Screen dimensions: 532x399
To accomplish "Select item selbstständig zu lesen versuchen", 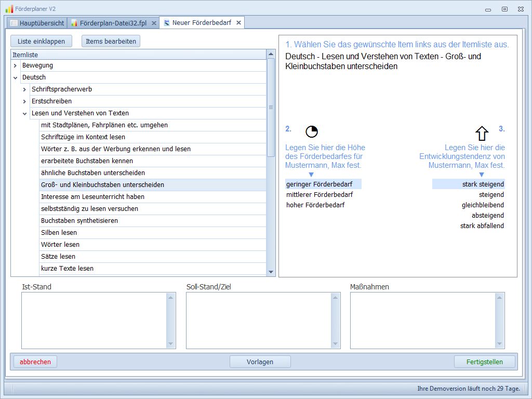I will click(153, 209).
